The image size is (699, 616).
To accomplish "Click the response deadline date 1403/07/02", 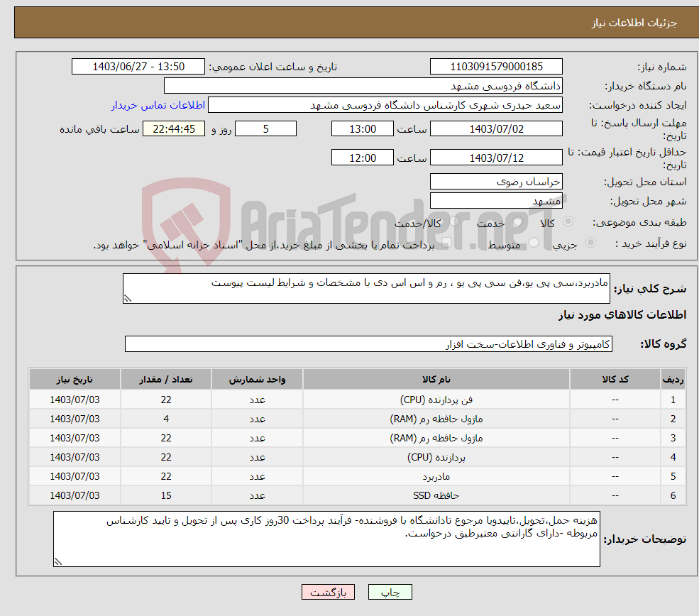I will click(x=496, y=129).
